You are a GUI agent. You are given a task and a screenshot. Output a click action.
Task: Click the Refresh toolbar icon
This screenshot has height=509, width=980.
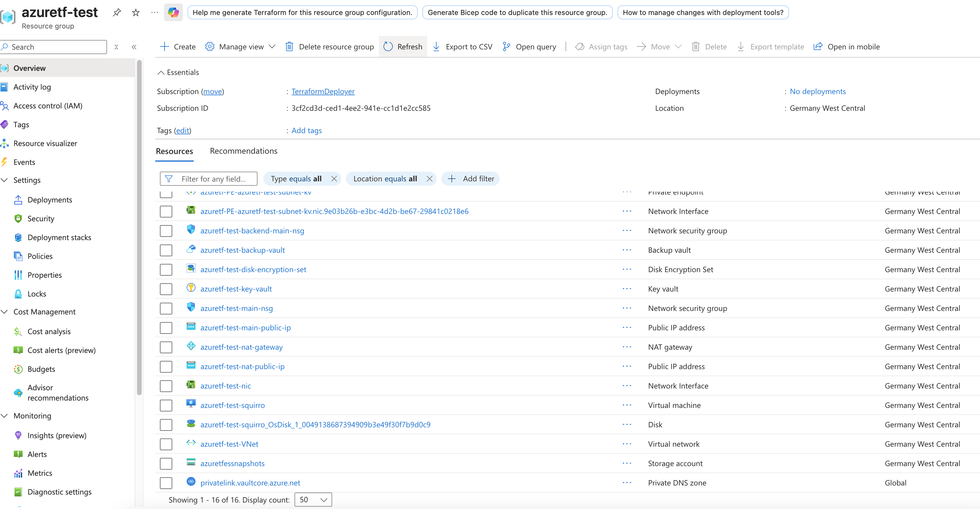point(388,47)
